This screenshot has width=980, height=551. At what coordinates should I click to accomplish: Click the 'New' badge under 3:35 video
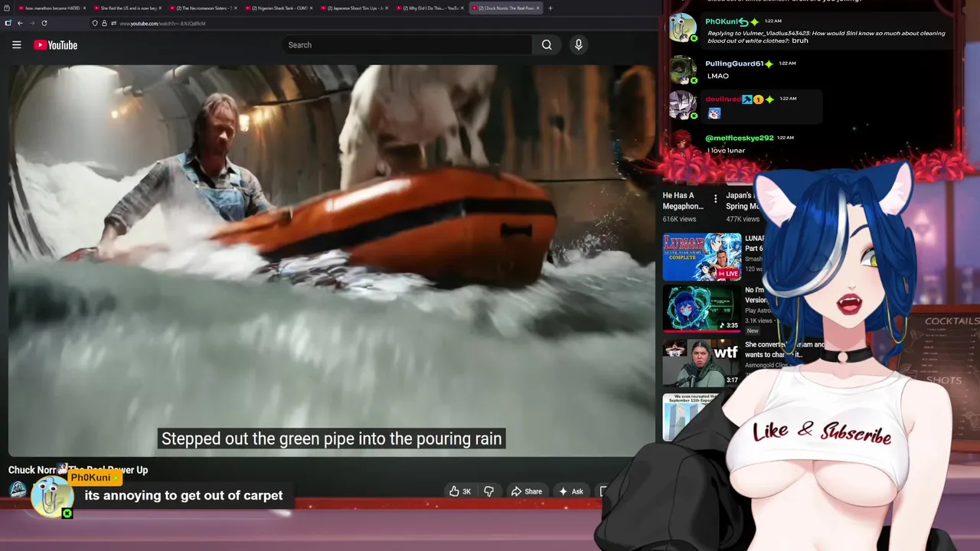click(x=753, y=331)
